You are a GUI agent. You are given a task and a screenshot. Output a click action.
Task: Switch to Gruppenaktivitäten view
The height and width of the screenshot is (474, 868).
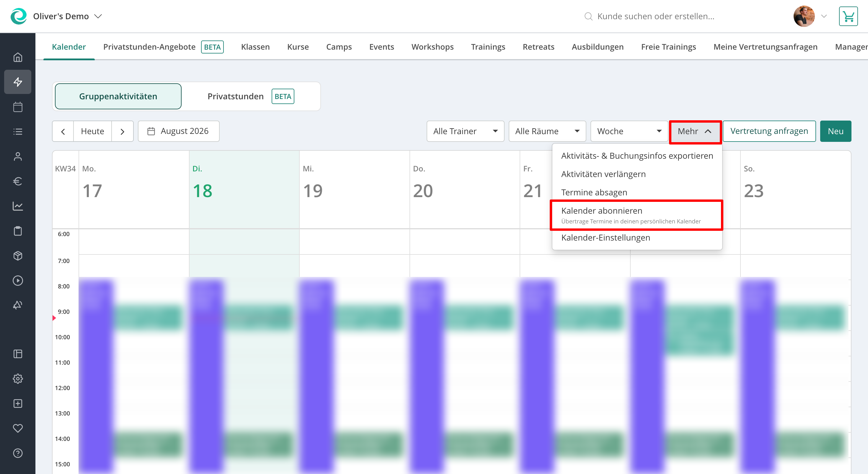(x=118, y=96)
